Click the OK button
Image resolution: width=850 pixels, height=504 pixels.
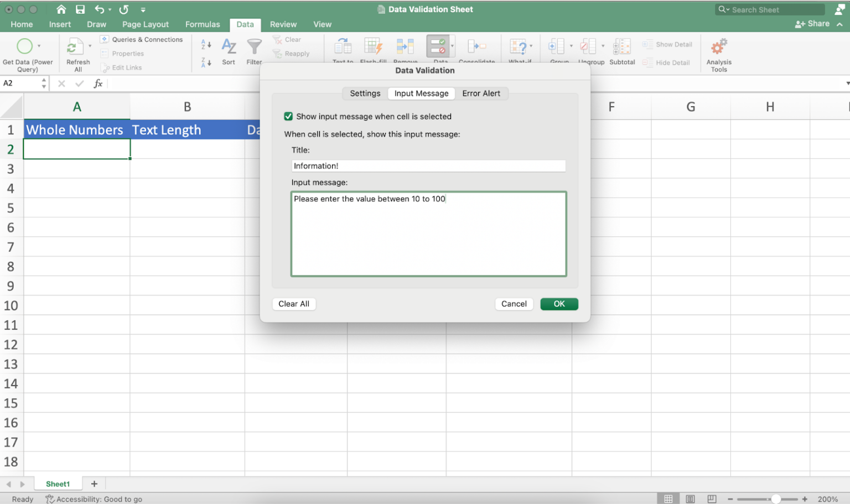[559, 304]
